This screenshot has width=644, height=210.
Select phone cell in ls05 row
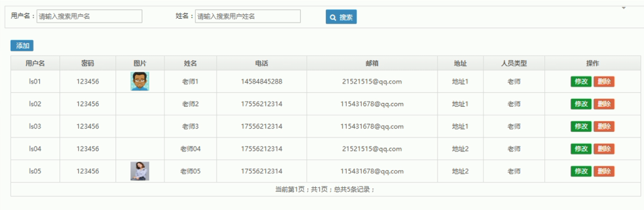click(261, 171)
